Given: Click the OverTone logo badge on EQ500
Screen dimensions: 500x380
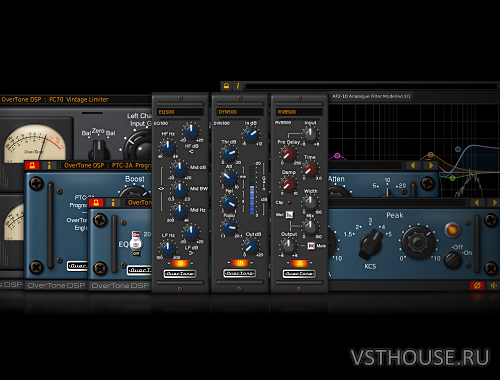Looking at the screenshot, I should click(180, 274).
